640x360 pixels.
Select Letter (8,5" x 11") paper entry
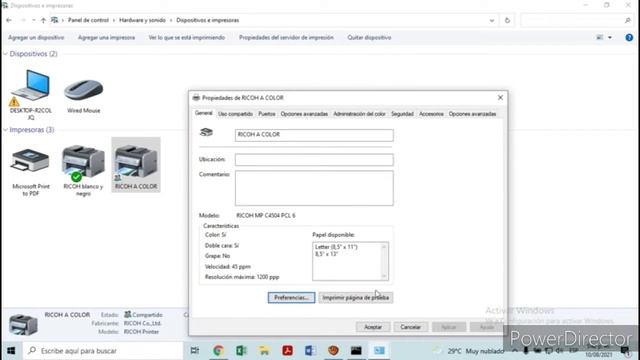336,247
